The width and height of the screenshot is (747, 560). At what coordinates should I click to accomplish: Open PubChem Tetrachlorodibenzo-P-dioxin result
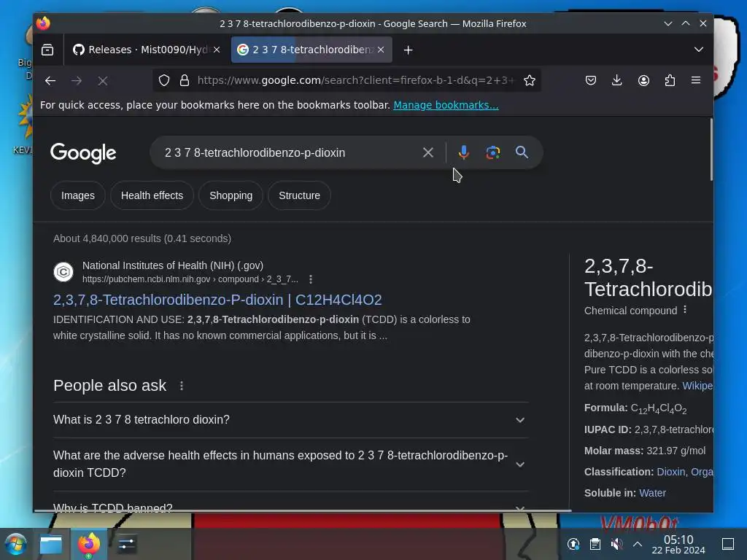tap(217, 300)
